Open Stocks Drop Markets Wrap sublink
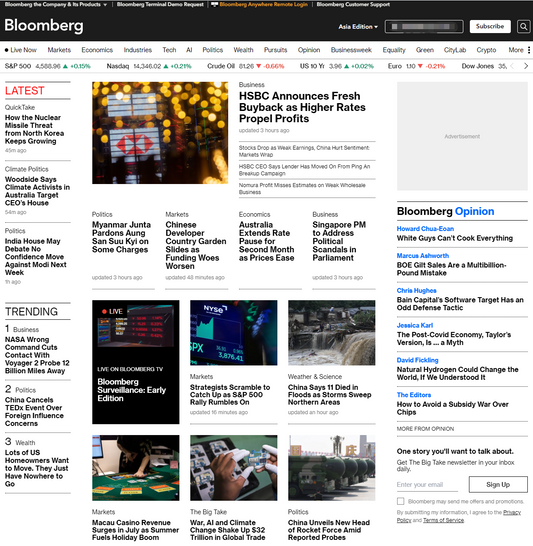The width and height of the screenshot is (533, 546). (304, 151)
